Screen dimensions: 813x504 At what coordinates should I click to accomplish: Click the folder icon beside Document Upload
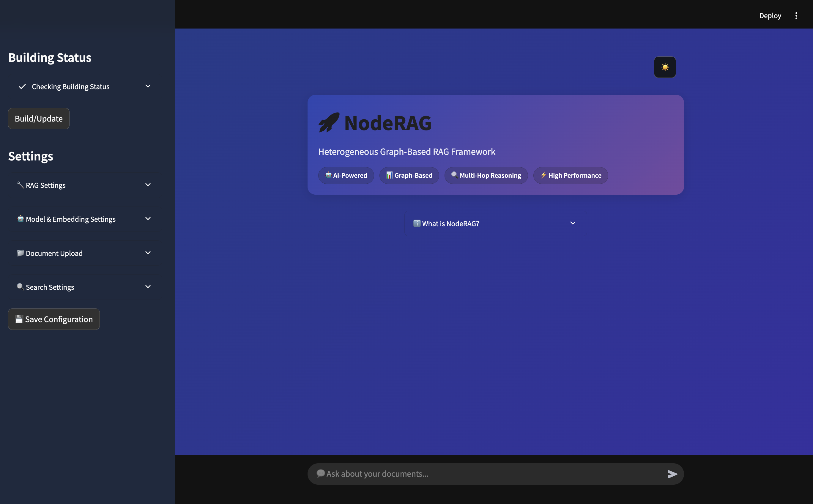click(20, 253)
